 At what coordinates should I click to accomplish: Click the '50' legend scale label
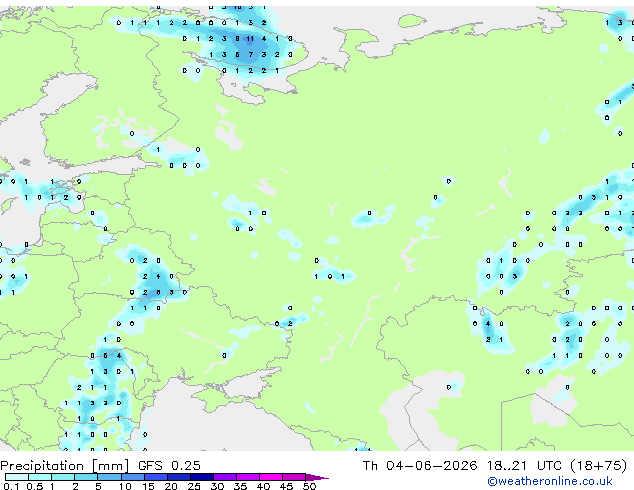tap(309, 486)
